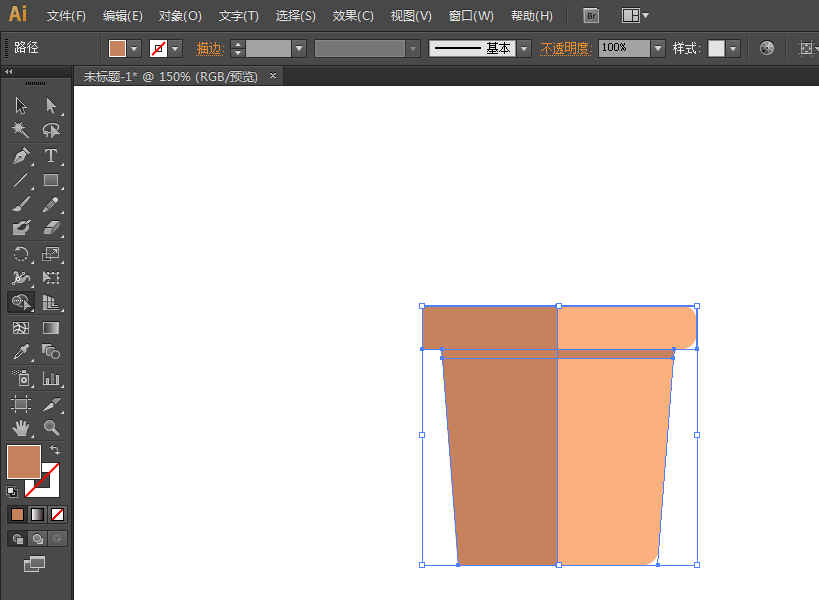The height and width of the screenshot is (600, 819).
Task: Open the variable width profile dropdown
Action: pyautogui.click(x=413, y=49)
